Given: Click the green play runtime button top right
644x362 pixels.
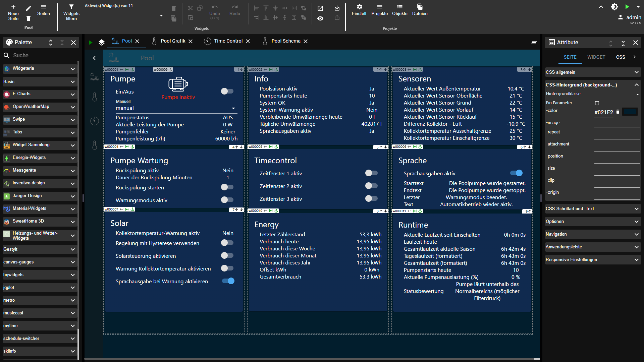Looking at the screenshot, I should 627,7.
